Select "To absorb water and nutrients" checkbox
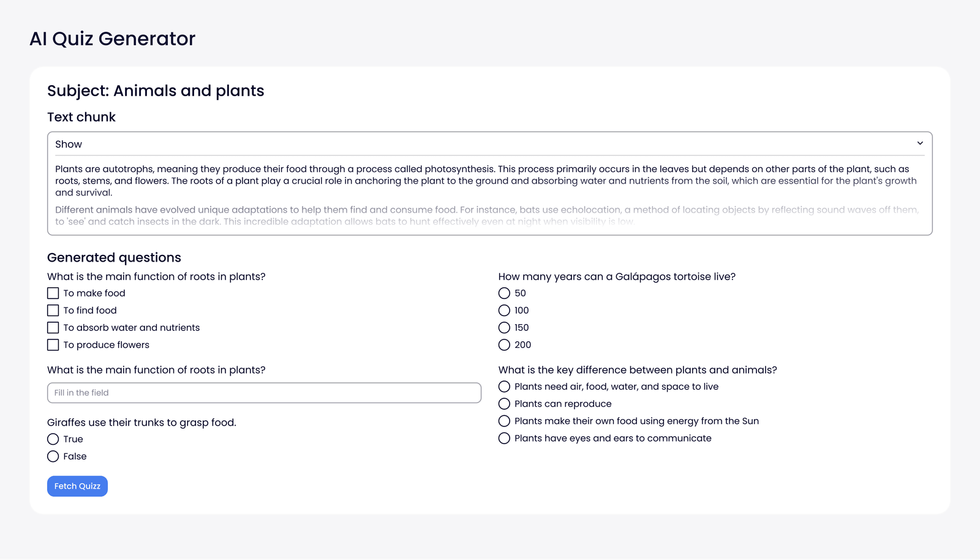This screenshot has height=560, width=980. (53, 328)
